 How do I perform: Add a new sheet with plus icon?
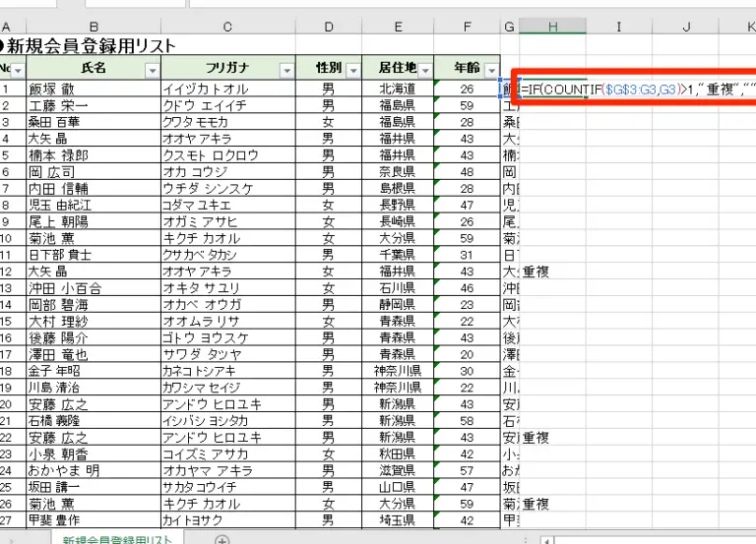[222, 539]
